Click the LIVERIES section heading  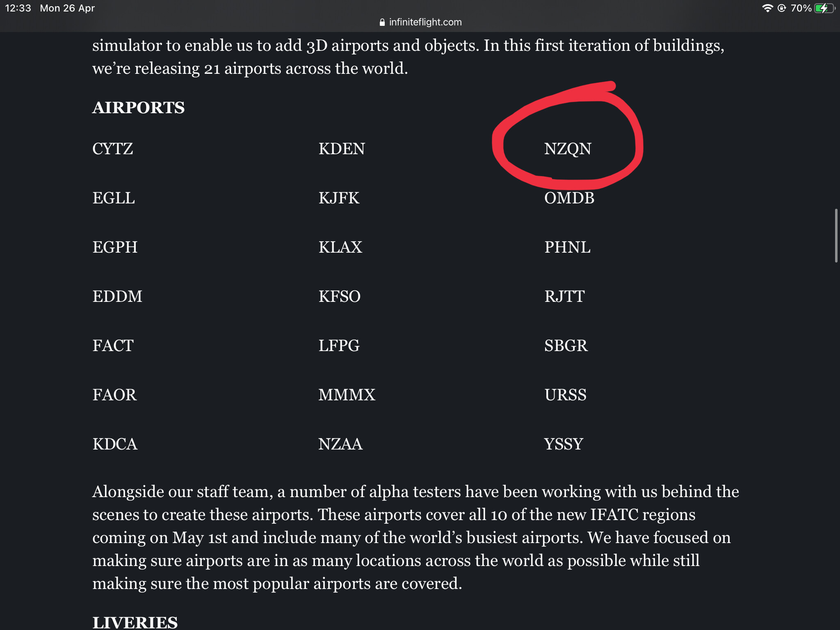(x=135, y=622)
